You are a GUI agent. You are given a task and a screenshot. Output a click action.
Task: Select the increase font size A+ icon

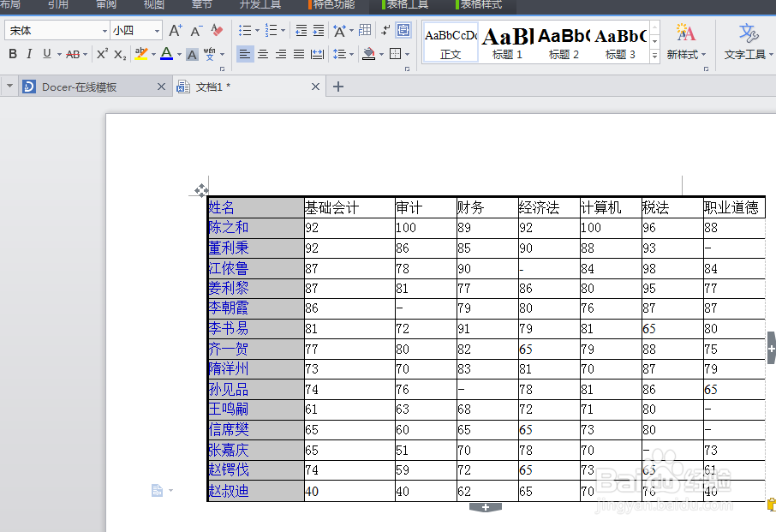175,29
